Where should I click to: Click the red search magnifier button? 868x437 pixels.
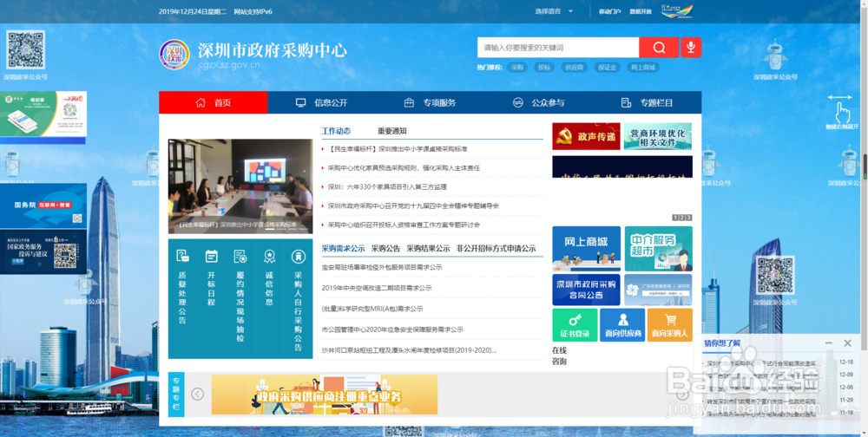(x=659, y=48)
